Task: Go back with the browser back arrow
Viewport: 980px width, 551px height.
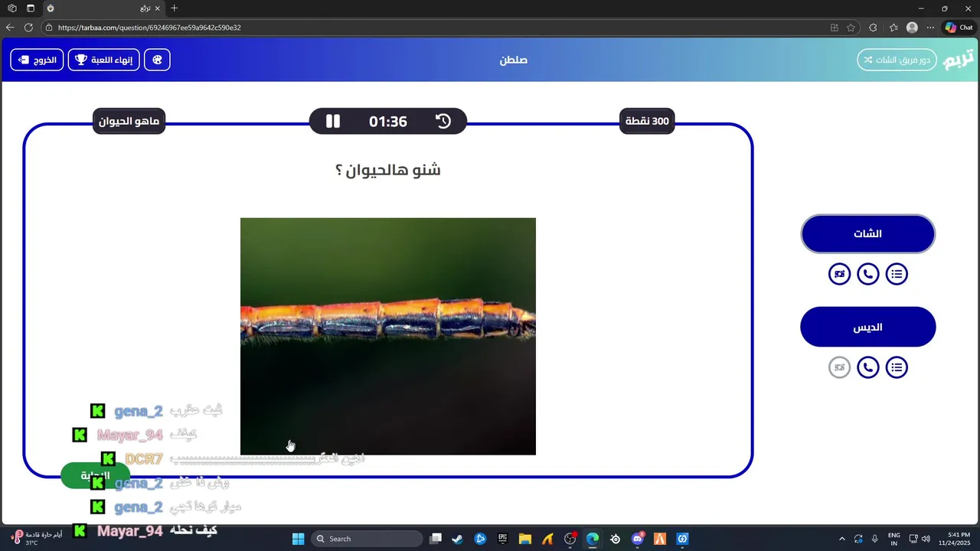Action: click(x=10, y=28)
